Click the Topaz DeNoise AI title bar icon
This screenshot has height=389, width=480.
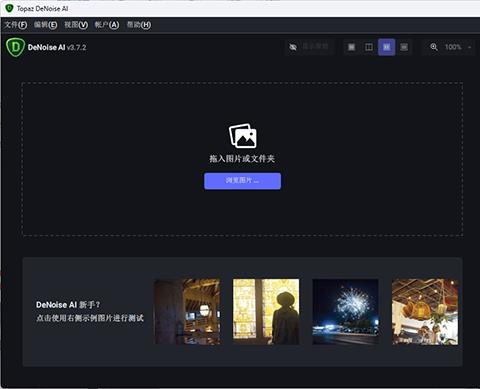[9, 8]
